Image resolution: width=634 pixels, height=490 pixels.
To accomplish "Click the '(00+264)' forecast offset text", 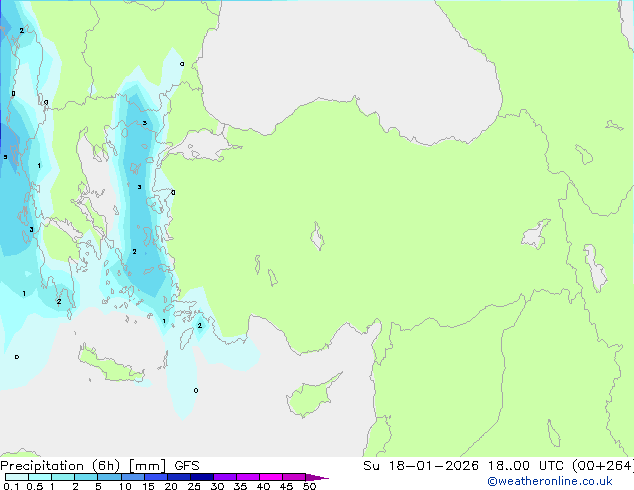I will pyautogui.click(x=603, y=466).
